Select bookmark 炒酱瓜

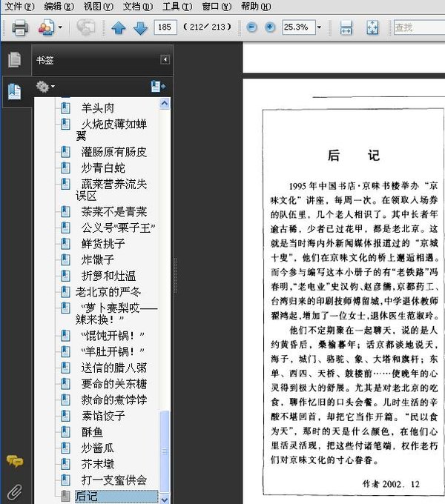click(x=98, y=448)
